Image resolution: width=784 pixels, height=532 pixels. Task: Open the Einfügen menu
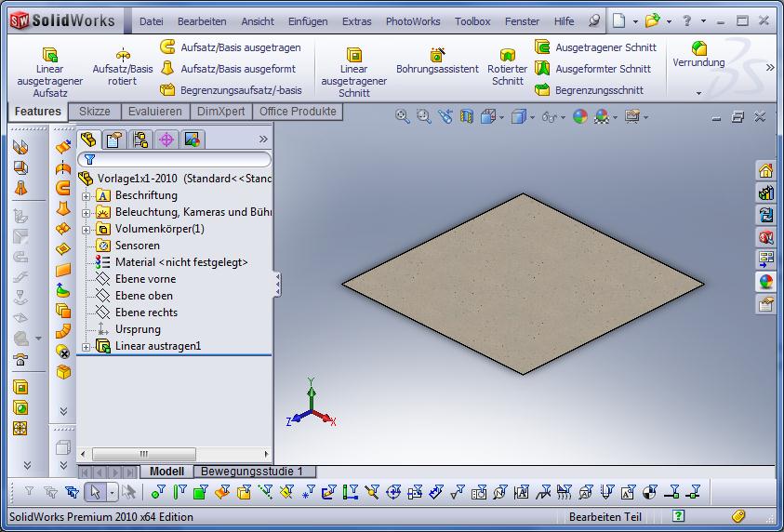(x=307, y=21)
